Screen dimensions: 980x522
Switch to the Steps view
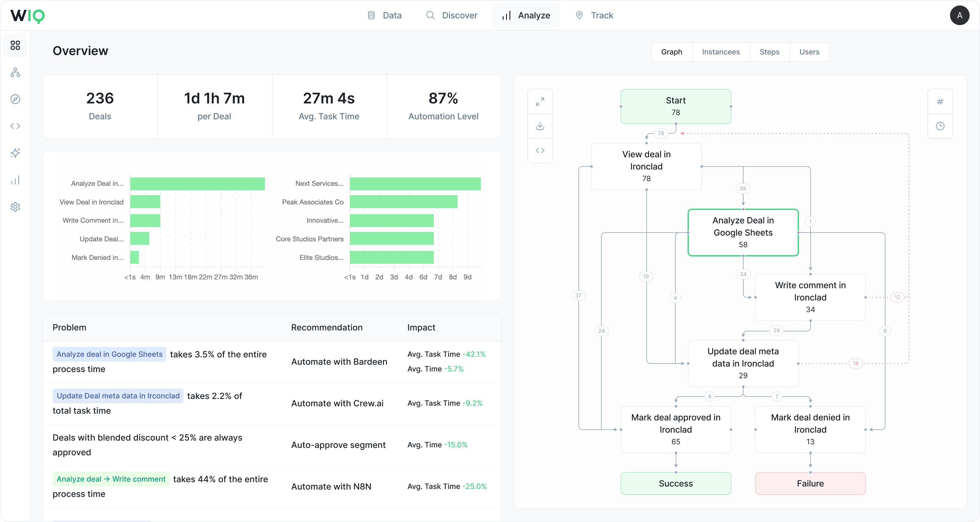[x=769, y=52]
